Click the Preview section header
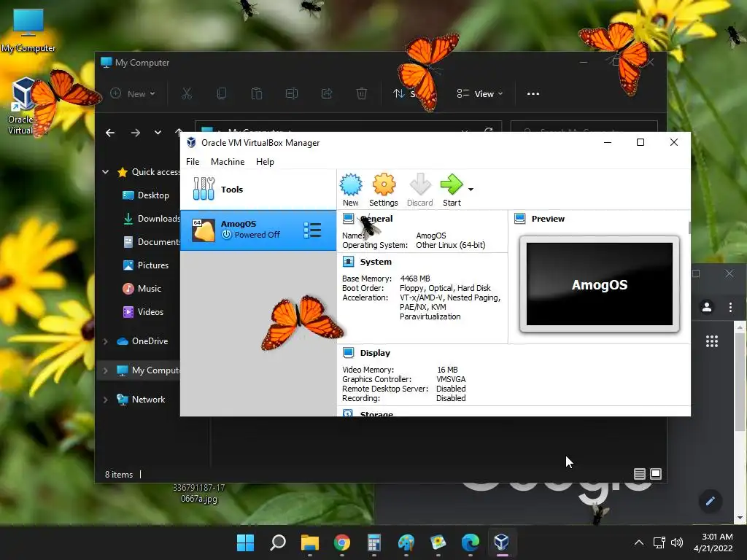The height and width of the screenshot is (560, 747). tap(548, 219)
